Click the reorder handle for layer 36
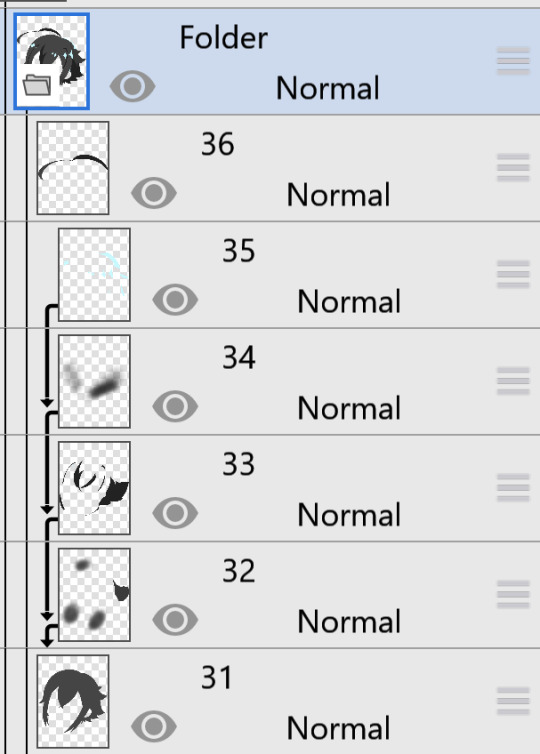Image resolution: width=540 pixels, height=754 pixels. click(x=513, y=167)
